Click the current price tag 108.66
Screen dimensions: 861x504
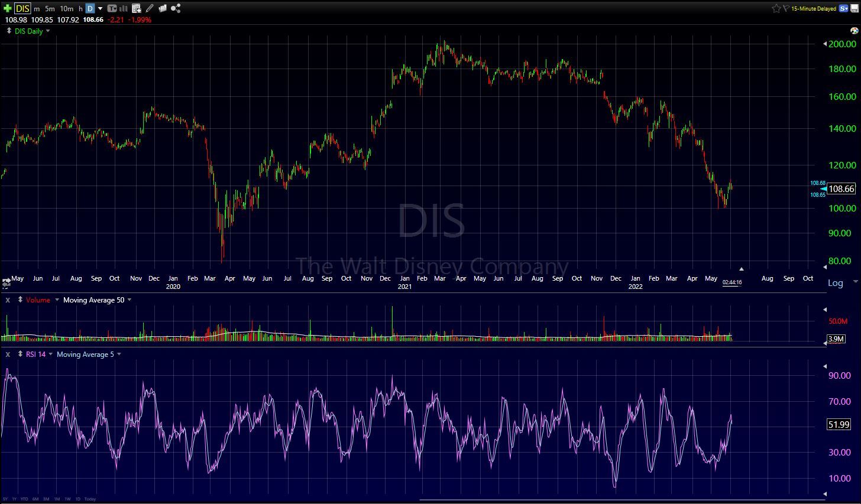tap(841, 189)
